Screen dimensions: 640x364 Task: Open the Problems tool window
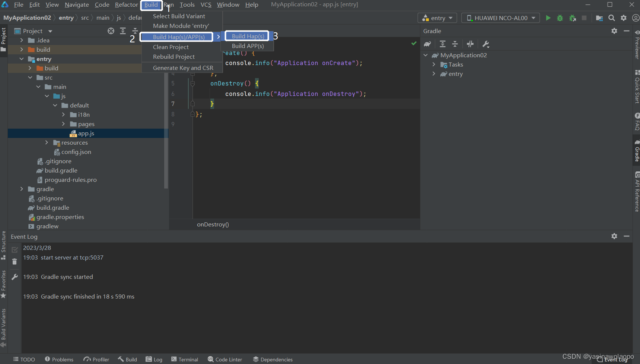click(x=59, y=359)
